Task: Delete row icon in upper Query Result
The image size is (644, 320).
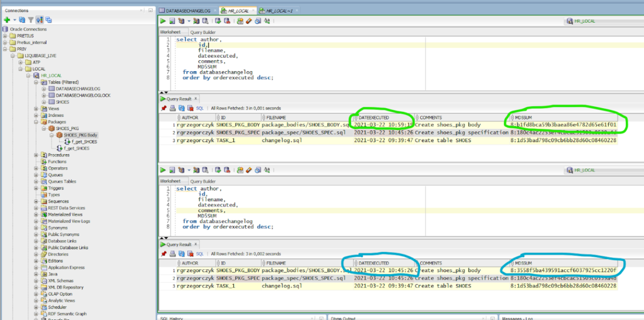Action: pos(190,108)
